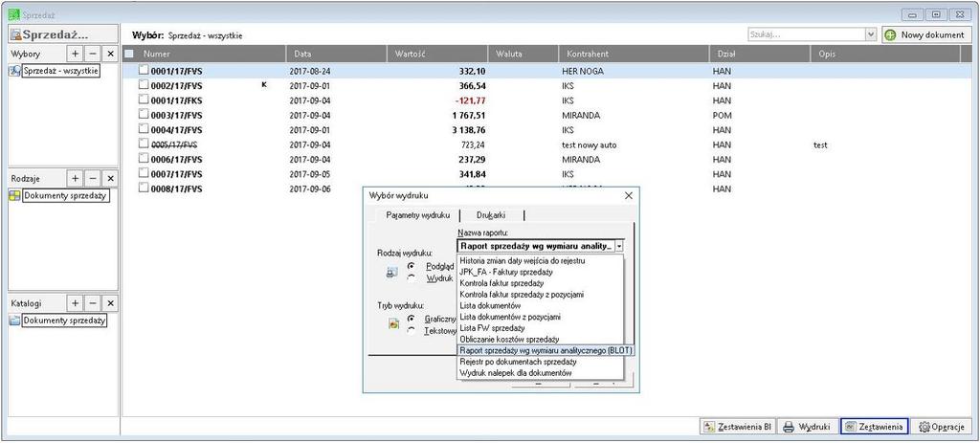Close the Wybór wydruku dialog
The height and width of the screenshot is (443, 980).
629,195
